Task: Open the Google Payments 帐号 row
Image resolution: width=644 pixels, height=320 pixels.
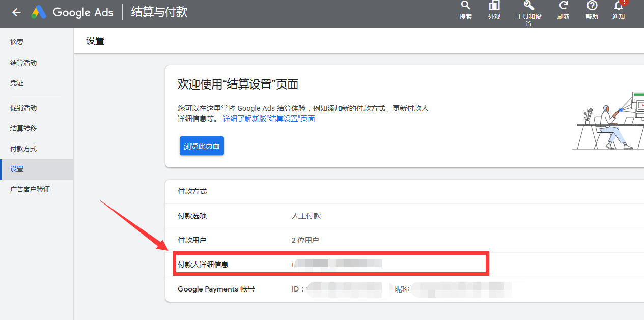Action: pyautogui.click(x=405, y=289)
